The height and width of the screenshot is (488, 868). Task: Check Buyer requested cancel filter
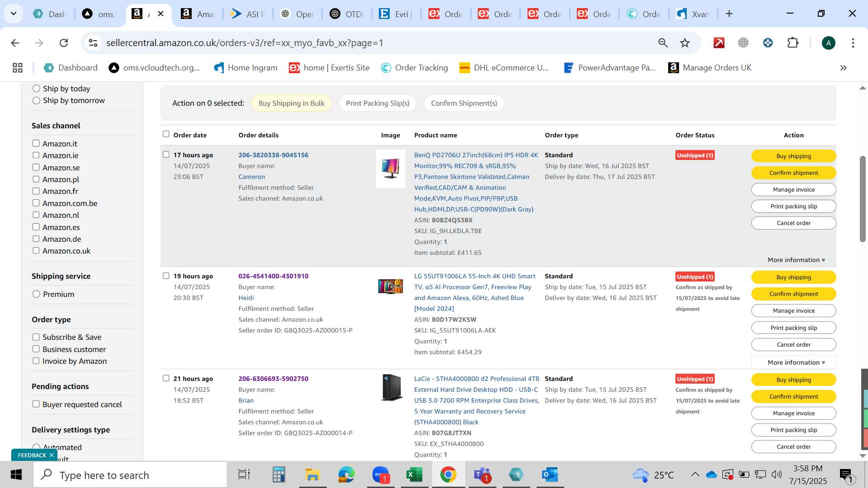click(36, 404)
